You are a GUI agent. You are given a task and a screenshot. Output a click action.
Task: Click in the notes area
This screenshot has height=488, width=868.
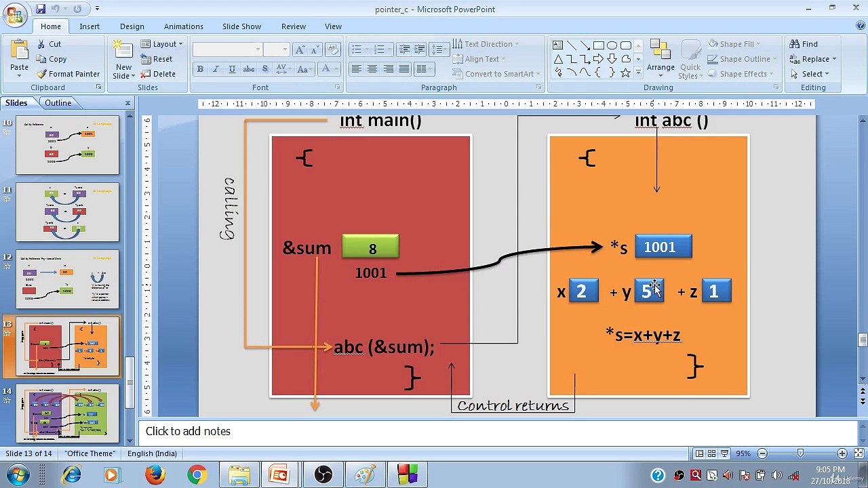[498, 432]
